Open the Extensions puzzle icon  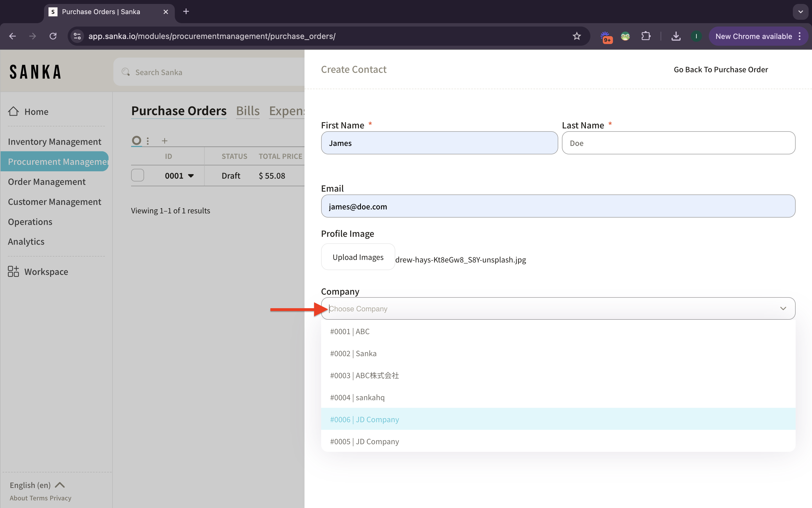click(x=646, y=36)
